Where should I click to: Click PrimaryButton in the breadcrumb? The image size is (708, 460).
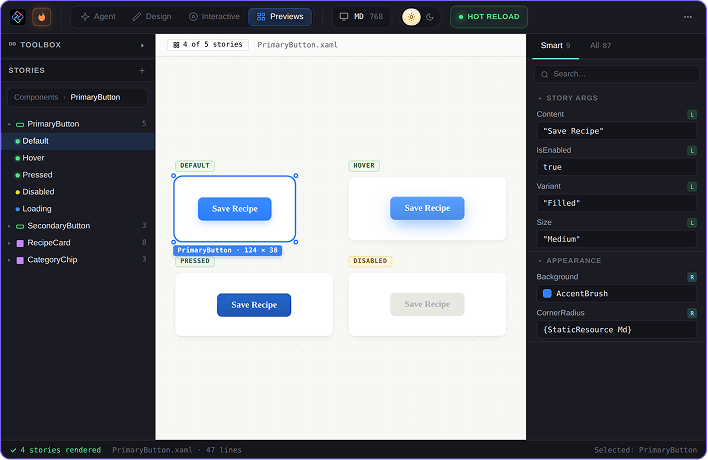point(95,97)
